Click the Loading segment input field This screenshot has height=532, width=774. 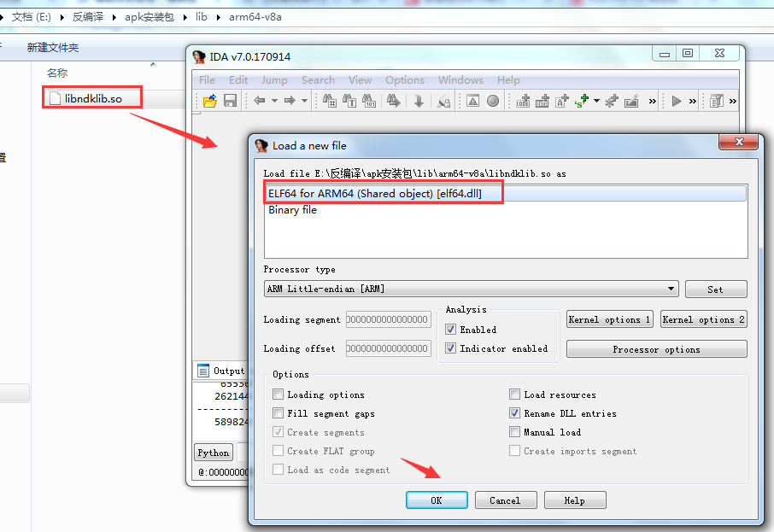click(x=388, y=319)
